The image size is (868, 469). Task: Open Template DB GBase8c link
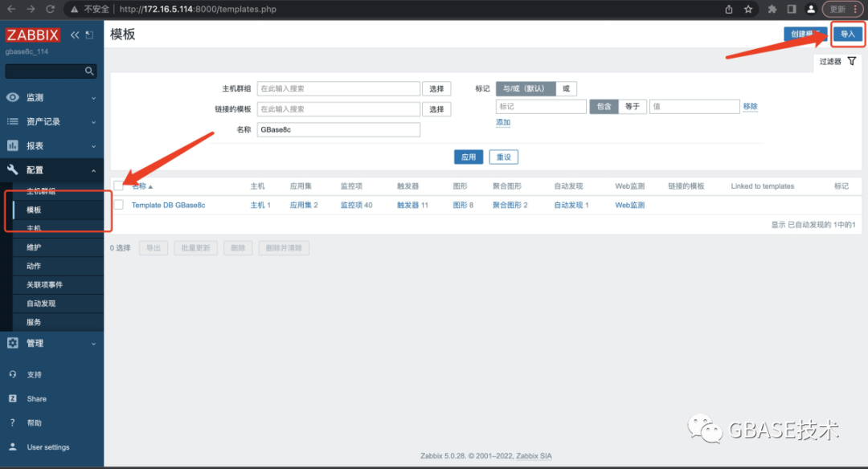pyautogui.click(x=168, y=205)
